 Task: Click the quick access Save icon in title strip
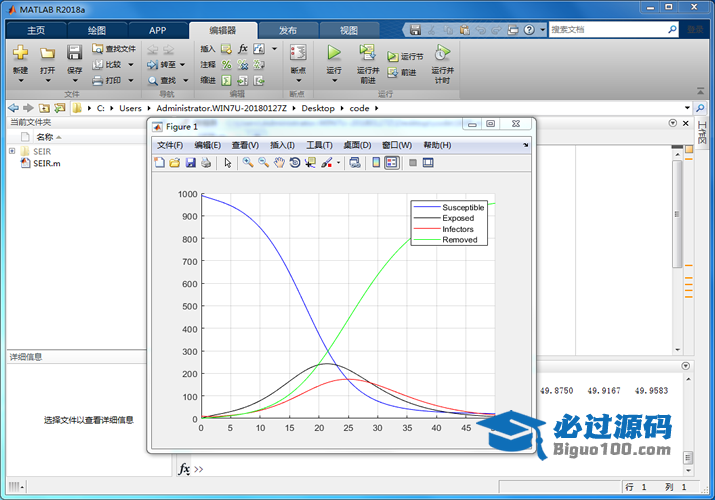[x=415, y=30]
